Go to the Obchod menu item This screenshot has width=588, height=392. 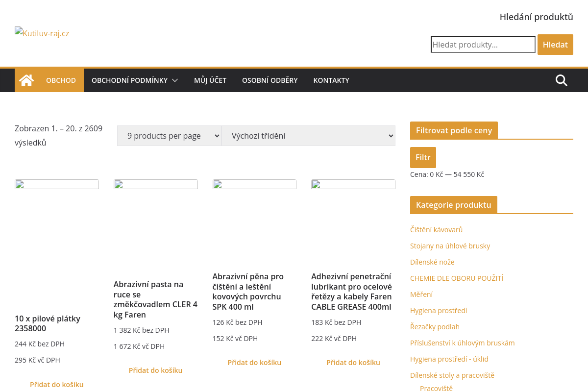click(61, 80)
